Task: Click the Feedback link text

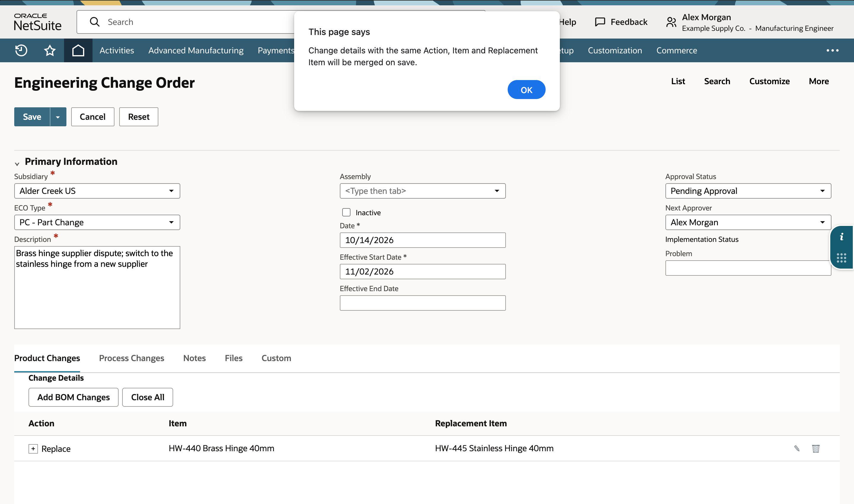Action: pyautogui.click(x=629, y=22)
